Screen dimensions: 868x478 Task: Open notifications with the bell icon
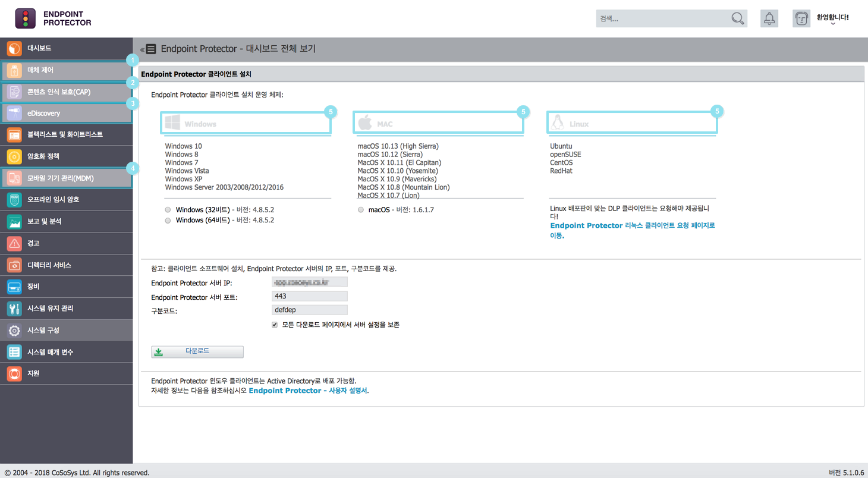pos(769,18)
